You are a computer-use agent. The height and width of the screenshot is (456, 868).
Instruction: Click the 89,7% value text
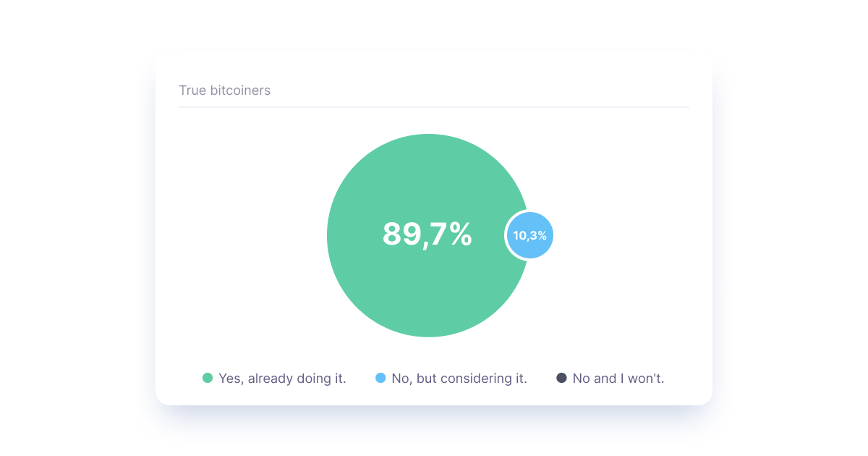point(427,235)
